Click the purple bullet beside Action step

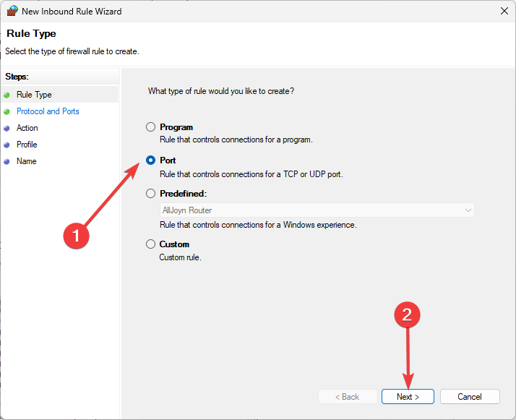(7, 129)
